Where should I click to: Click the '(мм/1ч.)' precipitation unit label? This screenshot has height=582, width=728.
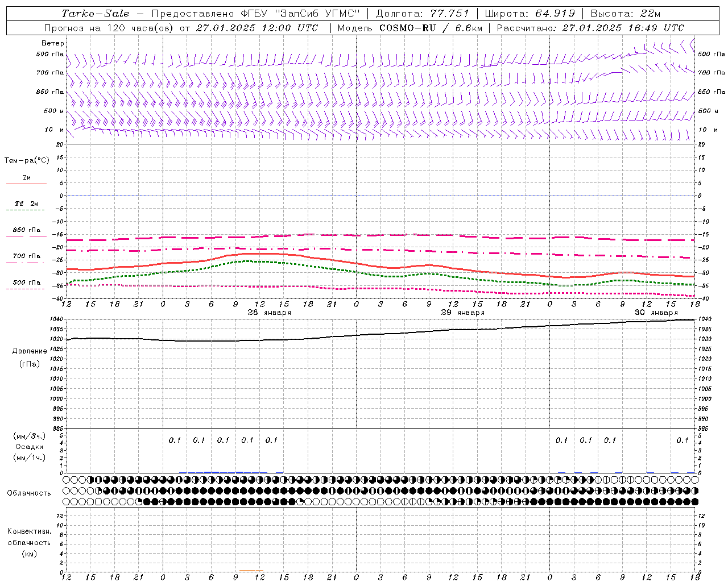[x=29, y=458]
